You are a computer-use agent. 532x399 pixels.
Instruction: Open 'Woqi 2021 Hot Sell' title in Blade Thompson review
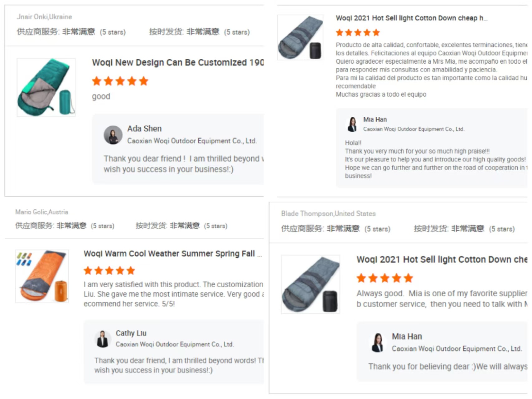[x=442, y=260]
